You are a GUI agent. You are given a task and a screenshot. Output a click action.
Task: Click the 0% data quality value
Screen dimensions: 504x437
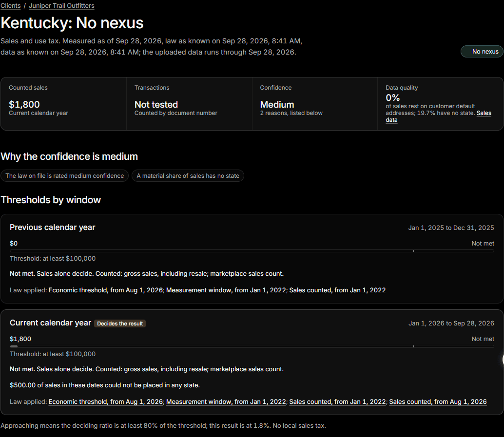coord(392,97)
